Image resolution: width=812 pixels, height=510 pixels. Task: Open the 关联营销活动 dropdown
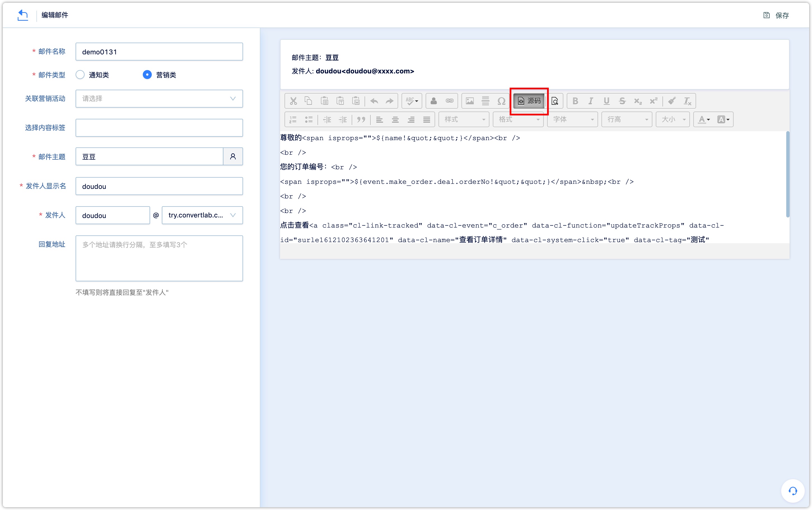pos(159,98)
